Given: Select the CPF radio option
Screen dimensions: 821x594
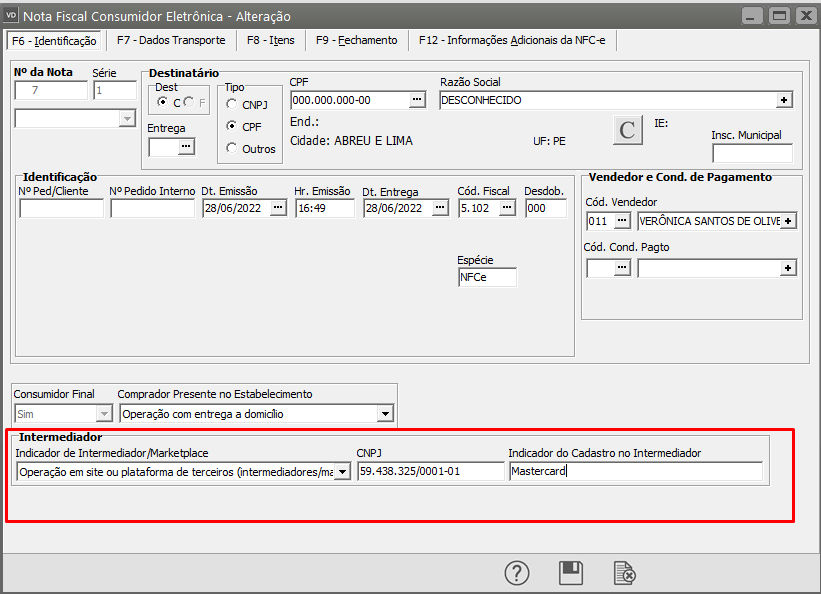Looking at the screenshot, I should tap(232, 126).
